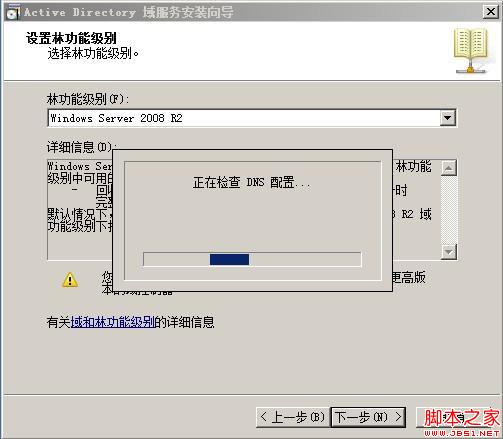Click the 设置林功能级别 page heading
The width and height of the screenshot is (503, 439).
click(x=71, y=38)
